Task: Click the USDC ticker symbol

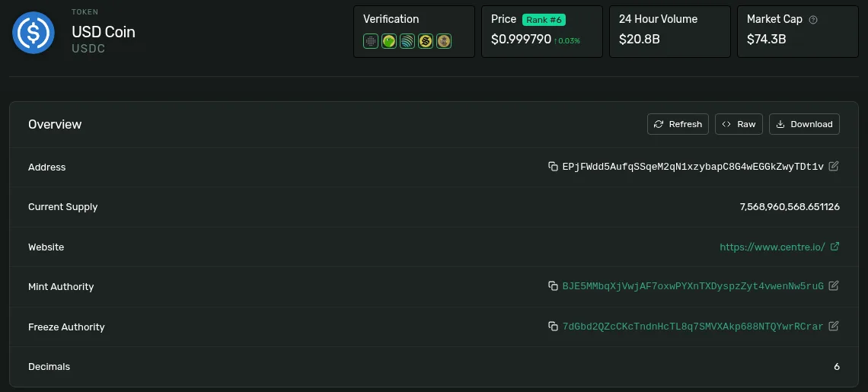Action: coord(88,49)
